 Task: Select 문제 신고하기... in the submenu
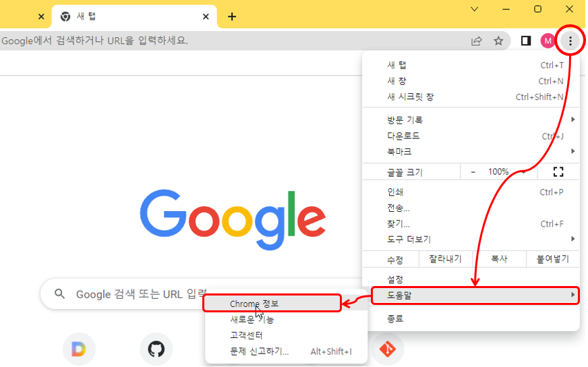pos(287,351)
